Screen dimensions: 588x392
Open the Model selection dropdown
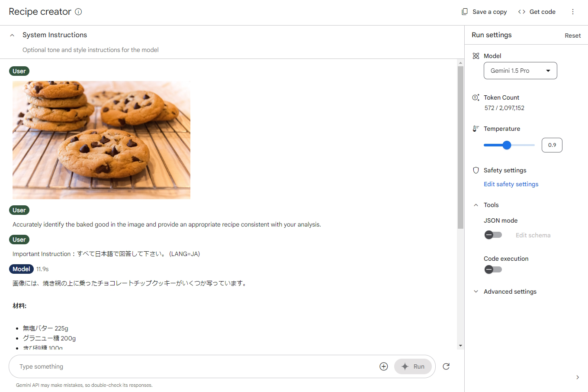click(x=520, y=71)
